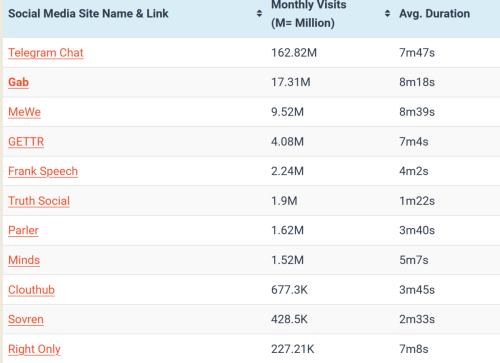500x363 pixels.
Task: Click the Monthly Visits (M= Million) header
Action: pyautogui.click(x=308, y=14)
